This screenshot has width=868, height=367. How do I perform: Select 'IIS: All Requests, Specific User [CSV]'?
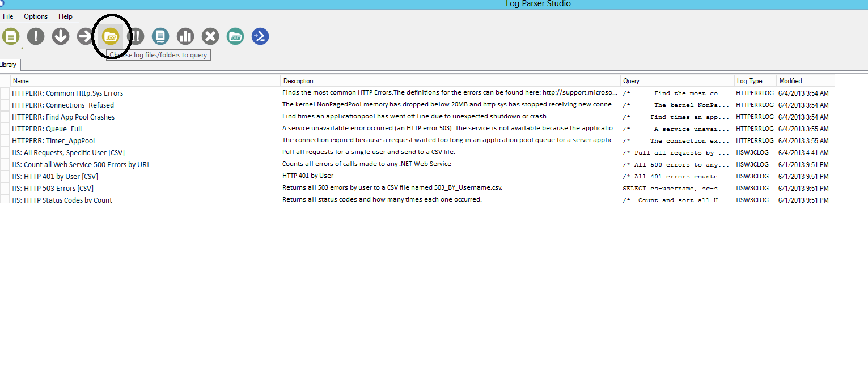[69, 153]
